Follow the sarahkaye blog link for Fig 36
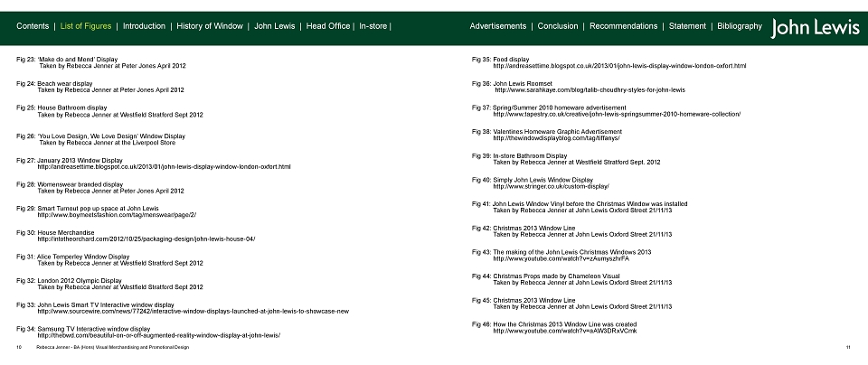868x365 pixels. point(590,90)
